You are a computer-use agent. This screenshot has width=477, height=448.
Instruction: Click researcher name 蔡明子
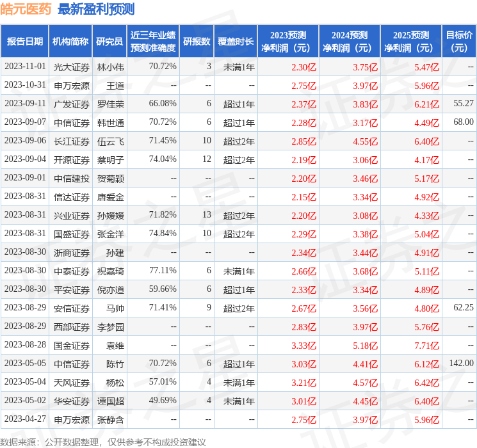tap(110, 160)
